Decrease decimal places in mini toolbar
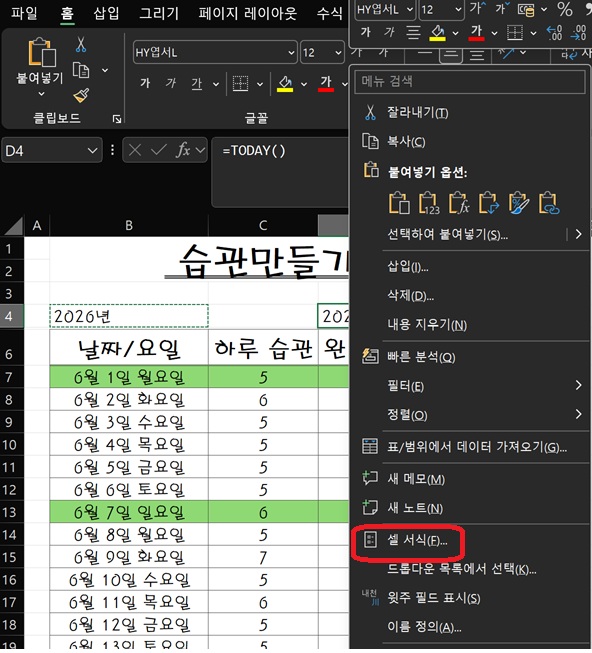The height and width of the screenshot is (653, 592). click(579, 32)
